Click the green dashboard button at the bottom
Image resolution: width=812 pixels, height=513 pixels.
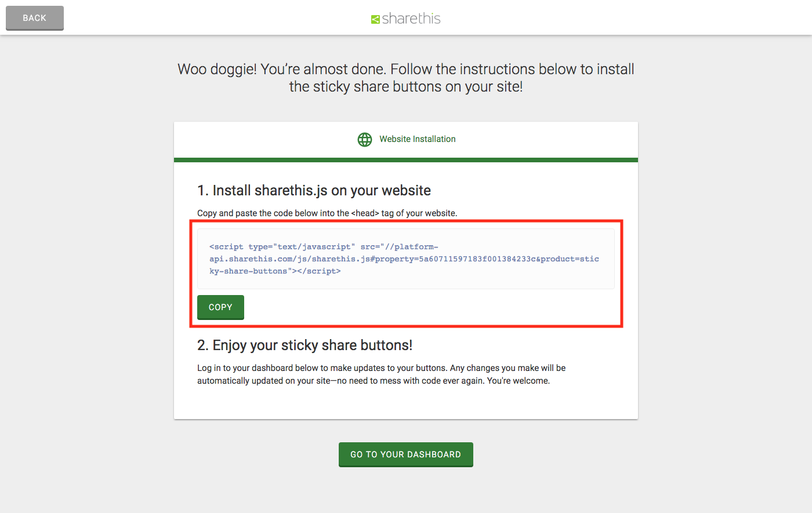[405, 454]
